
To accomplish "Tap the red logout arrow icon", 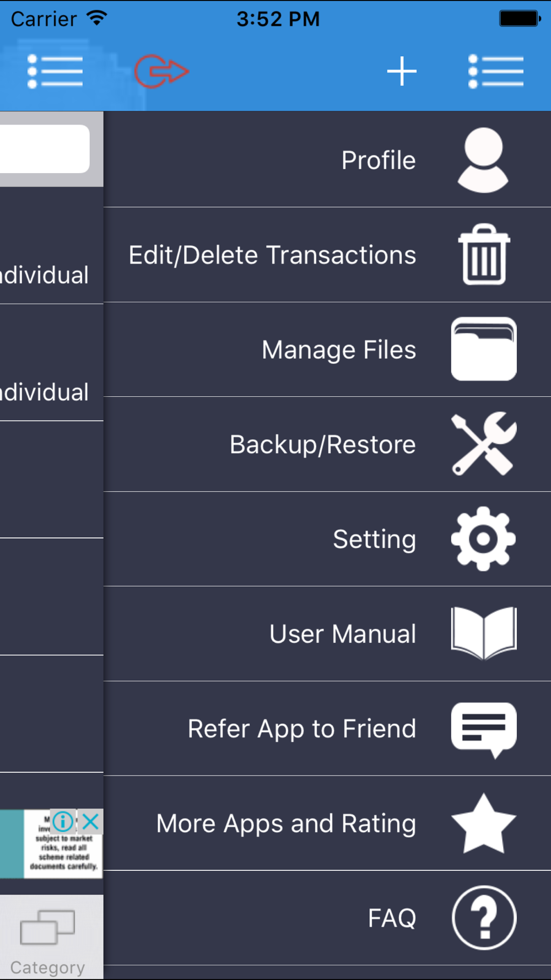I will pyautogui.click(x=161, y=71).
